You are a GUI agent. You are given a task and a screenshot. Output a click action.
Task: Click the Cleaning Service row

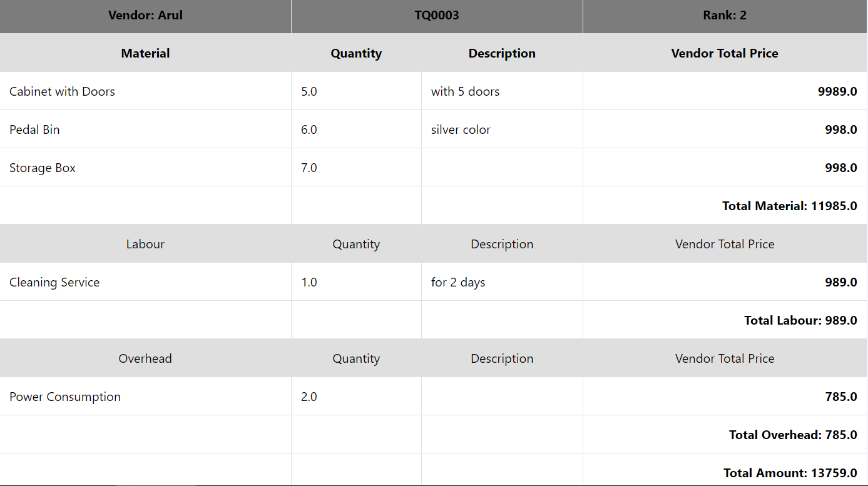pyautogui.click(x=54, y=283)
